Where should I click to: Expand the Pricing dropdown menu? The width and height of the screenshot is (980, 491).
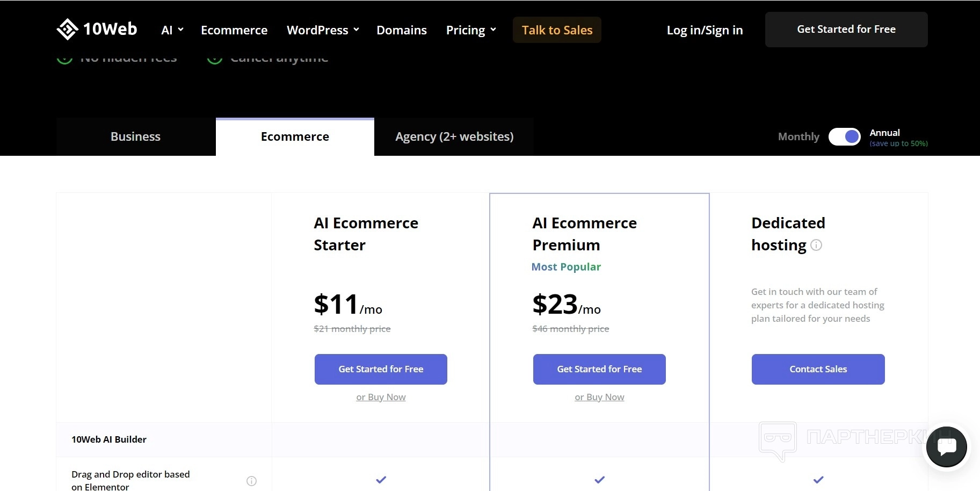click(471, 30)
